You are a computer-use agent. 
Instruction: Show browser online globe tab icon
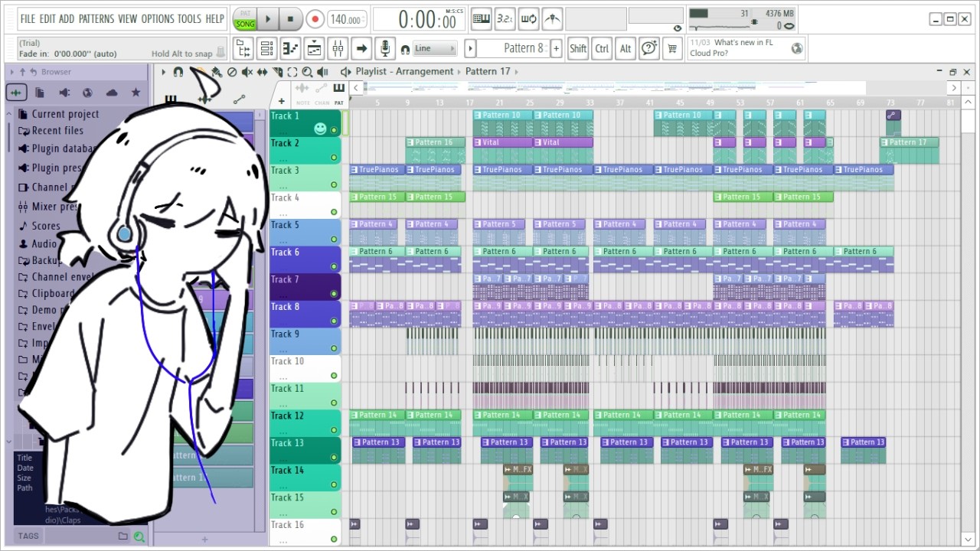pyautogui.click(x=88, y=93)
